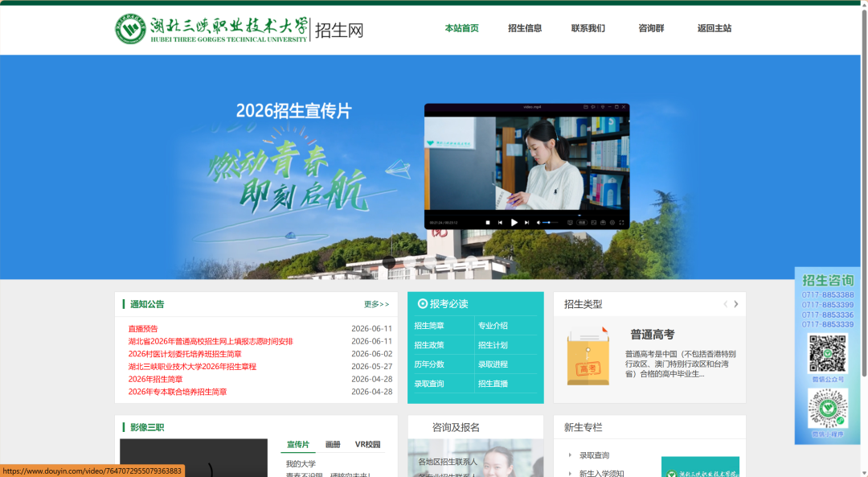Screen dimensions: 868x477
Task: Click the university logo emblem in header
Action: pyautogui.click(x=130, y=29)
